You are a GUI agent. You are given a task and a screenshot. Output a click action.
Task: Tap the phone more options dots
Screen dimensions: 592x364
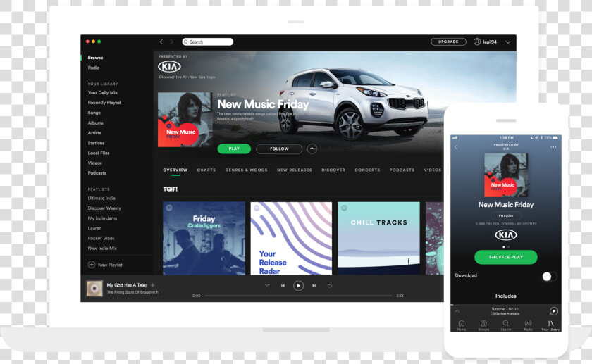point(553,147)
